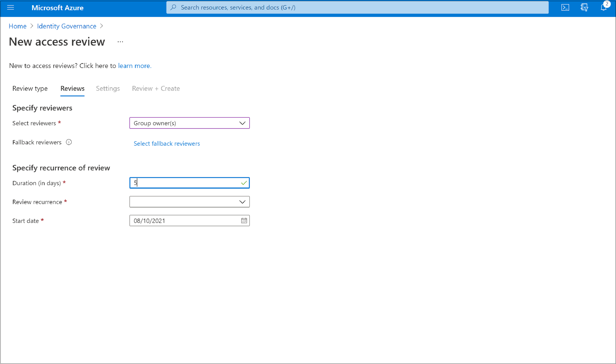Click the Azure home breadcrumb link
616x364 pixels.
click(18, 26)
